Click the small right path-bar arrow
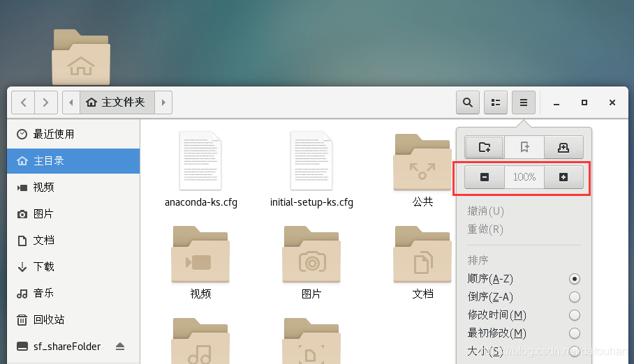This screenshot has width=634, height=364. point(163,103)
